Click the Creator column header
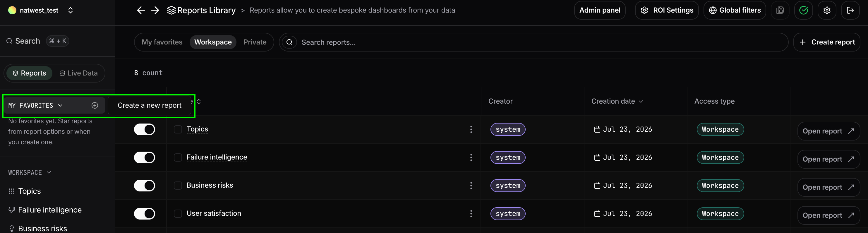Viewport: 868px width, 233px height. pos(500,102)
